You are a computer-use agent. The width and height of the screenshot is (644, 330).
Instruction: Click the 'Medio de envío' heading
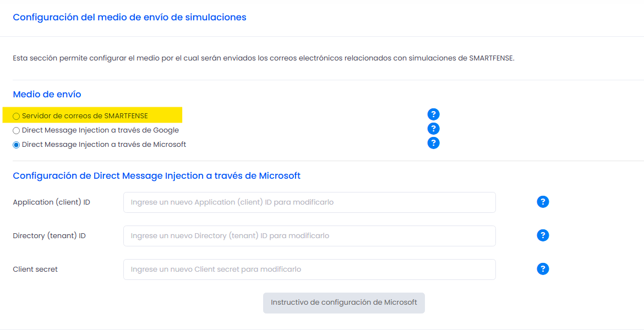(47, 95)
